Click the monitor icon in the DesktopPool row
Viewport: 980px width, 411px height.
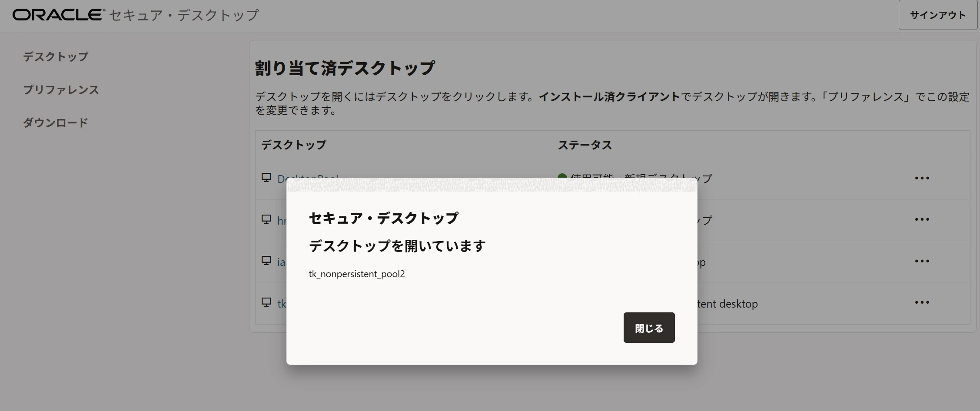tap(266, 177)
